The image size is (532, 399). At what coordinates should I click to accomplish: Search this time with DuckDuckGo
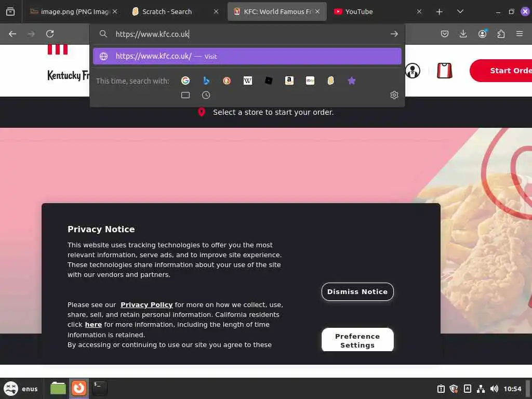[x=227, y=81]
